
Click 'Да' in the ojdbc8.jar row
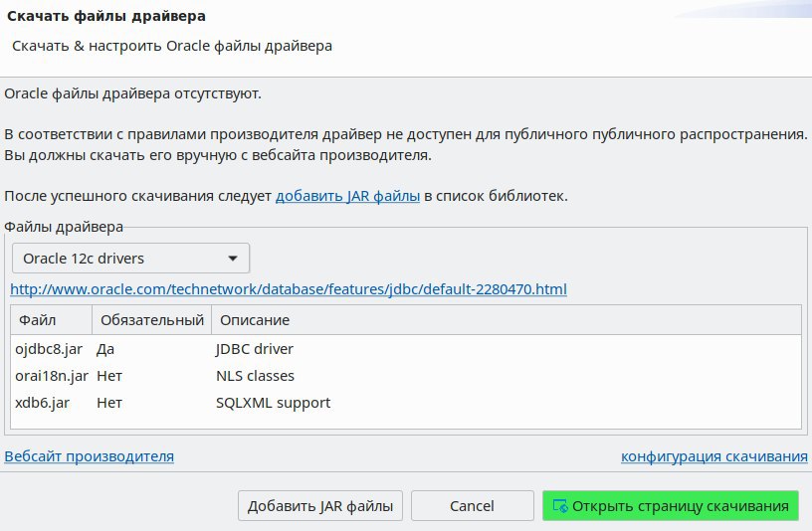coord(105,349)
